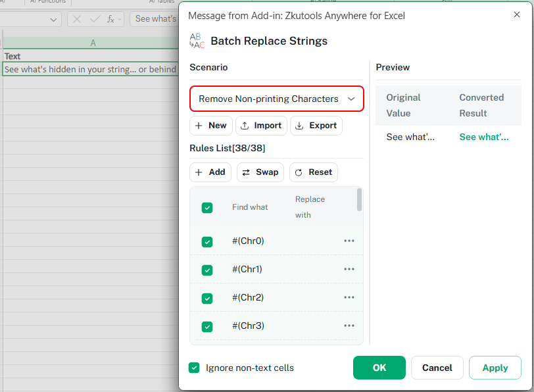Select the #(Chr2) find-what text

[248, 298]
